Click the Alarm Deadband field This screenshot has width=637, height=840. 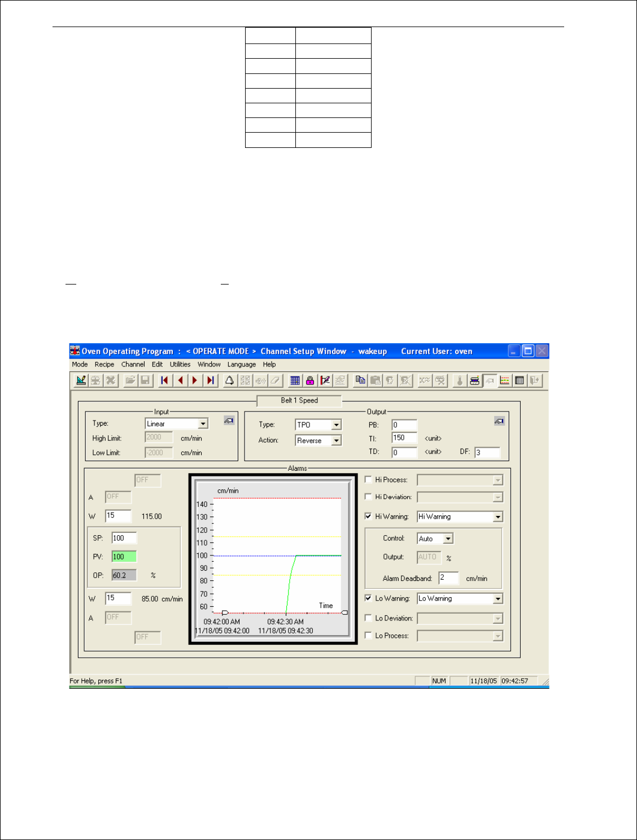[449, 577]
